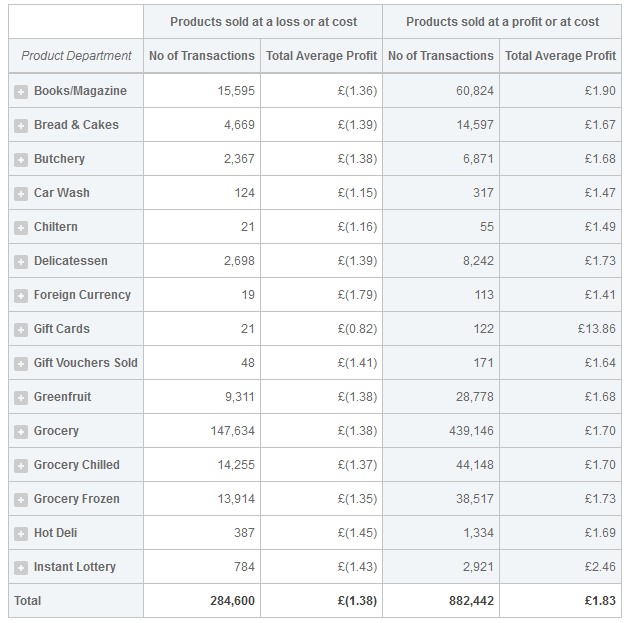Click the Gift Cards £13.86 profit cell
This screenshot has height=623, width=628.
point(596,329)
